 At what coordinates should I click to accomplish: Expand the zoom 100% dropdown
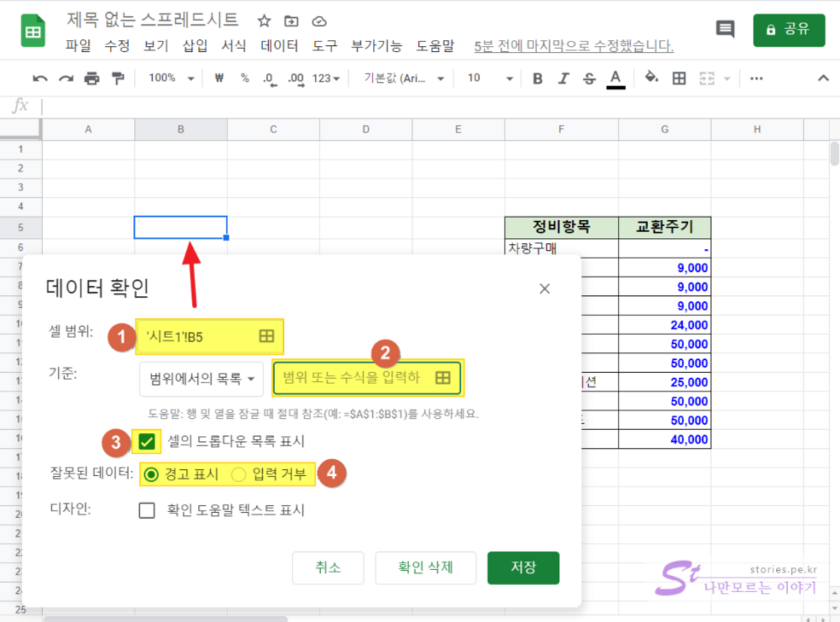click(x=171, y=78)
